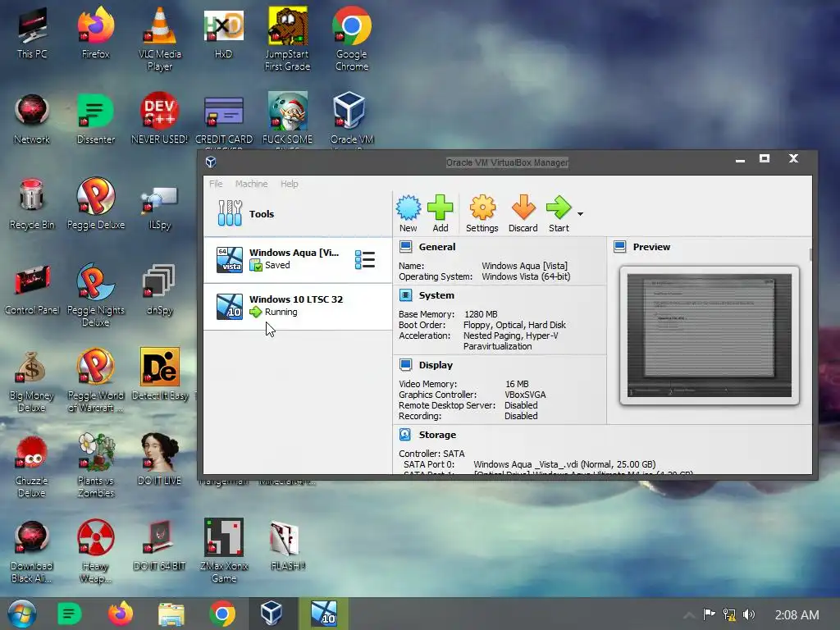The width and height of the screenshot is (840, 630).
Task: Click the Windows Start orb
Action: pyautogui.click(x=22, y=614)
